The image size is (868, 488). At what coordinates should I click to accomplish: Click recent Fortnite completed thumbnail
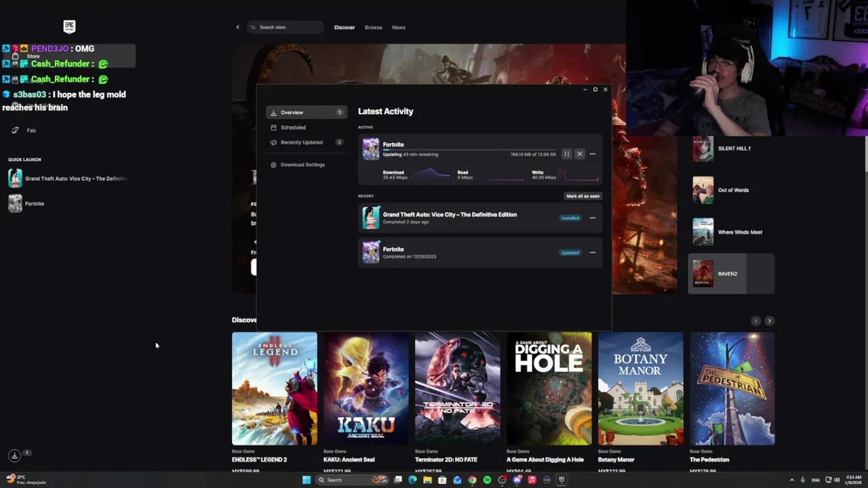pyautogui.click(x=371, y=252)
